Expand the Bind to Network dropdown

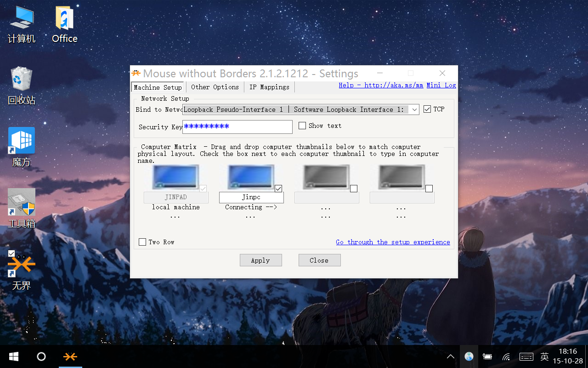tap(414, 109)
